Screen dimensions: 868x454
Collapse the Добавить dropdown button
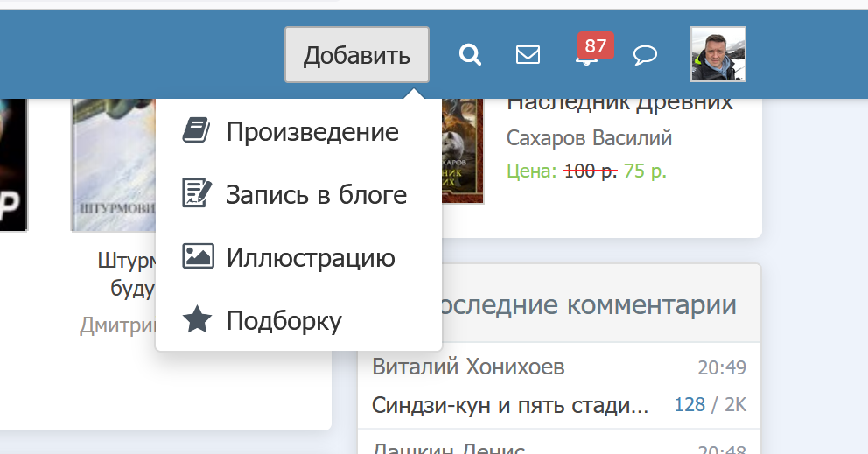[356, 55]
